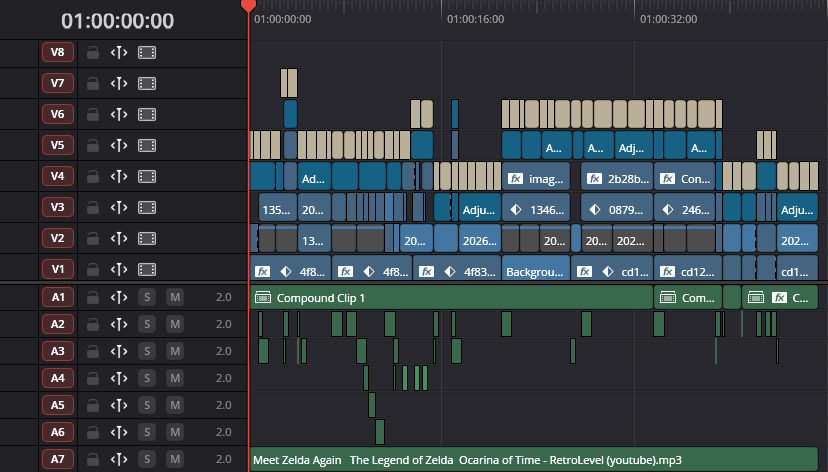Screen dimensions: 828x472
Task: Disable video track V6 filmstrip icon
Action: [147, 114]
